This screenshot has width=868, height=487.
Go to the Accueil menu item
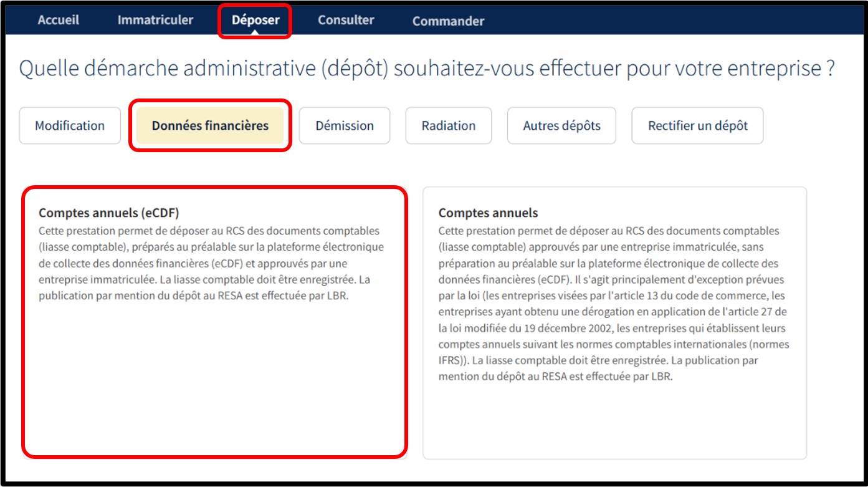58,20
